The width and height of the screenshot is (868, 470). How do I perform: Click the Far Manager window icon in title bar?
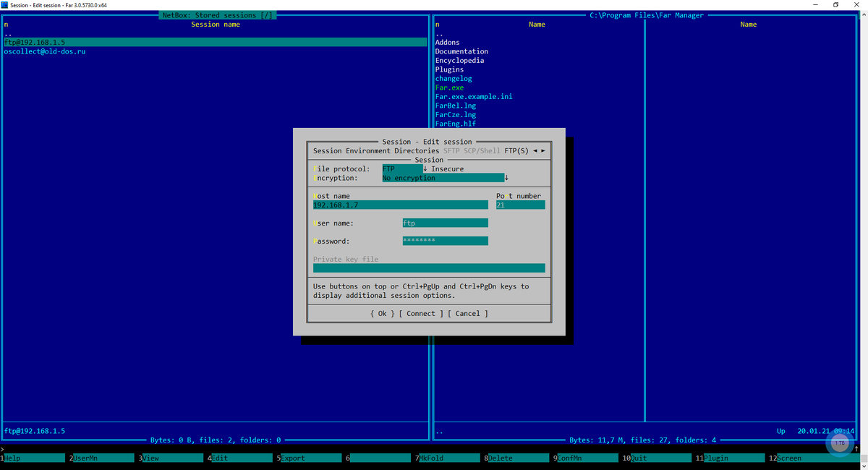click(x=5, y=4)
